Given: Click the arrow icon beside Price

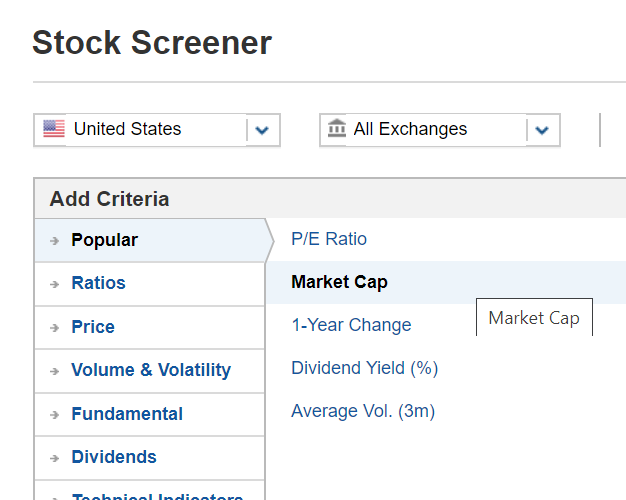Looking at the screenshot, I should pos(54,328).
